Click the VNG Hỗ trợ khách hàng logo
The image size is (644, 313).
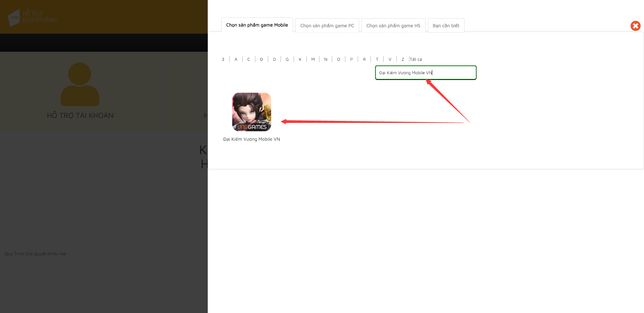click(x=33, y=17)
